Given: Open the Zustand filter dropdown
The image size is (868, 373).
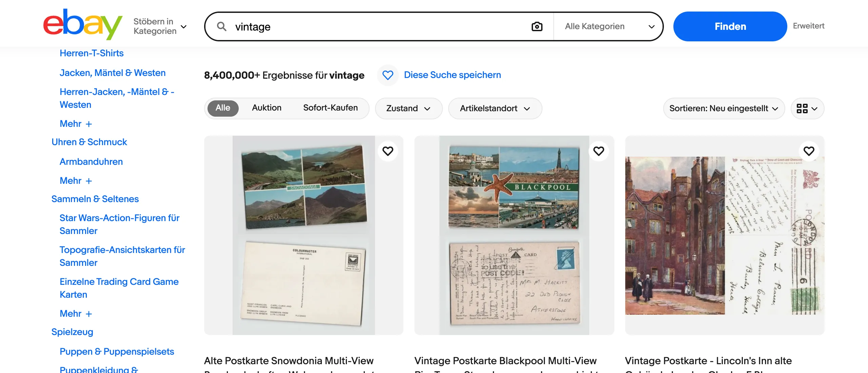Looking at the screenshot, I should tap(409, 109).
